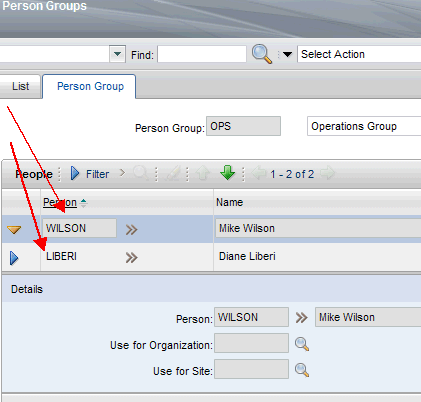
Task: Collapse the WILSON row details arrow
Action: tap(14, 229)
